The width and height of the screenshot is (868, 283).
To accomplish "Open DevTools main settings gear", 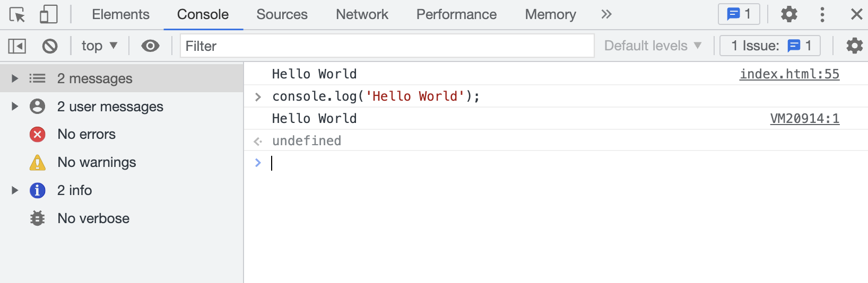I will click(x=789, y=14).
